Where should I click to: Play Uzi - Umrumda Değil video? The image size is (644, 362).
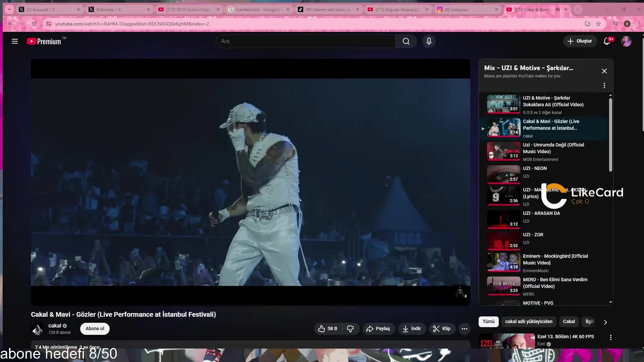click(546, 151)
